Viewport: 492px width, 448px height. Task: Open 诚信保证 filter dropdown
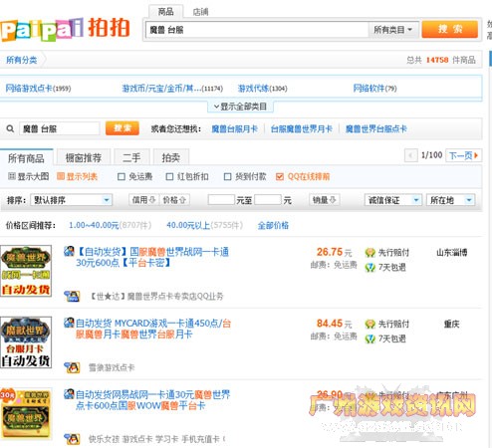tap(393, 200)
